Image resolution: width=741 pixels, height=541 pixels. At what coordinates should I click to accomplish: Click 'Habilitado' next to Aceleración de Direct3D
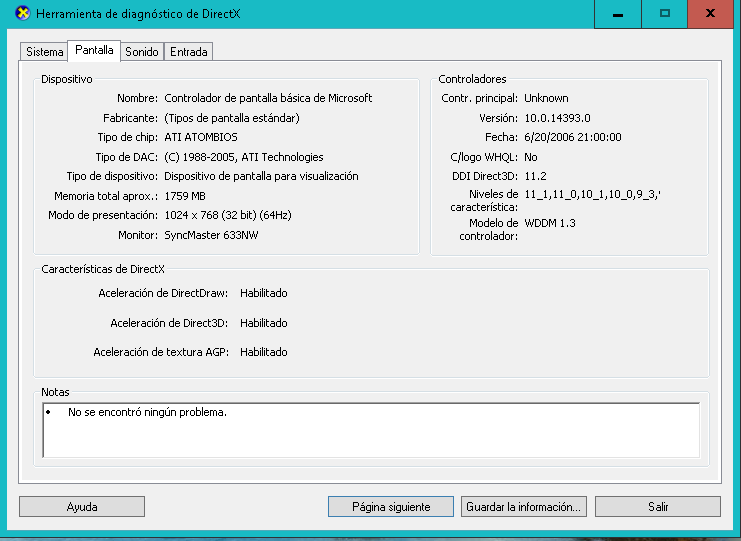pyautogui.click(x=264, y=323)
